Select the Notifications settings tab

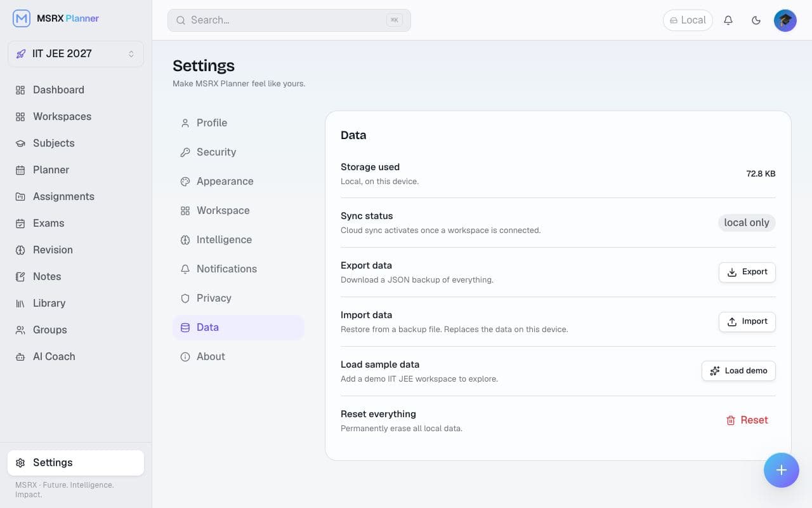(x=239, y=269)
